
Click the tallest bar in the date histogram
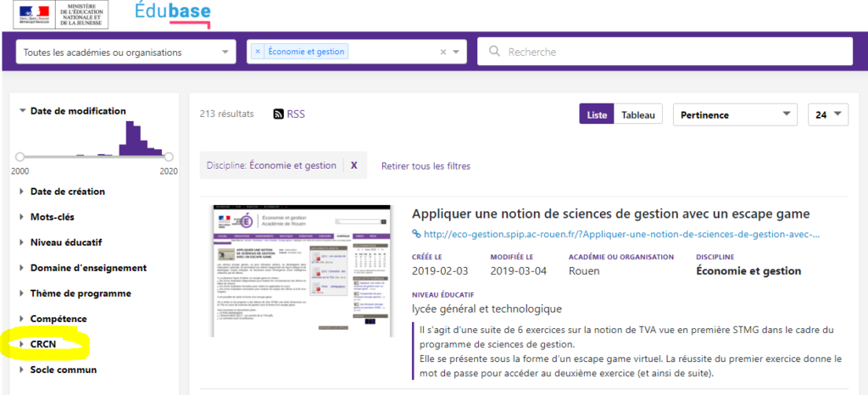(x=130, y=138)
